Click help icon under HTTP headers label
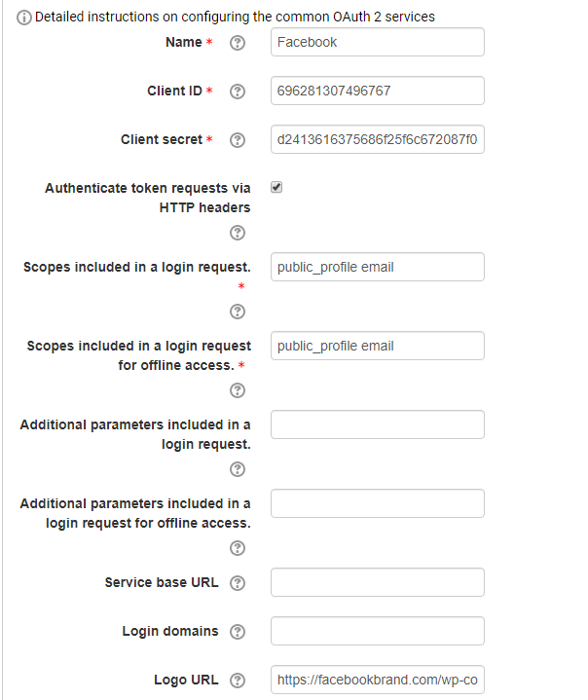The height and width of the screenshot is (700, 588). (x=237, y=234)
